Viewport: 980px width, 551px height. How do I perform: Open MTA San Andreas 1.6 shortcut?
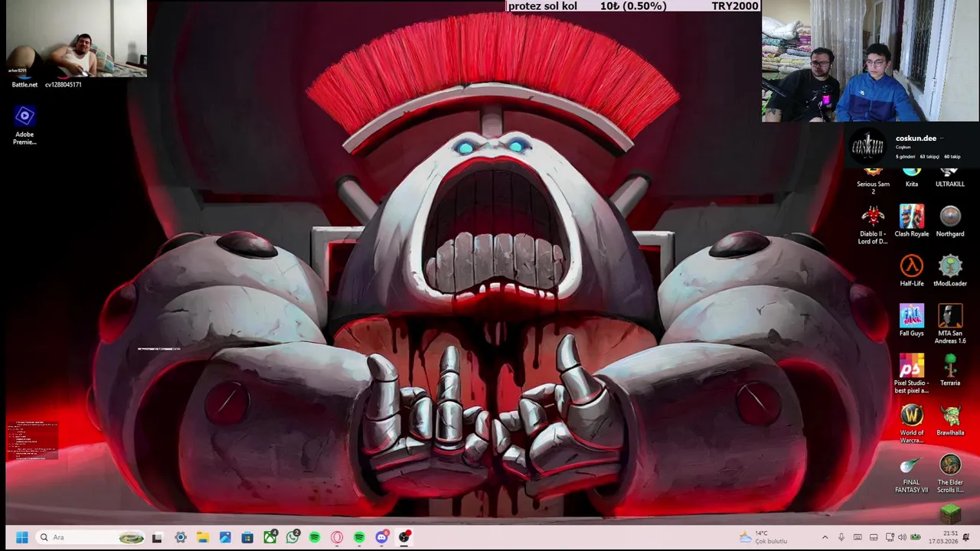pyautogui.click(x=950, y=324)
